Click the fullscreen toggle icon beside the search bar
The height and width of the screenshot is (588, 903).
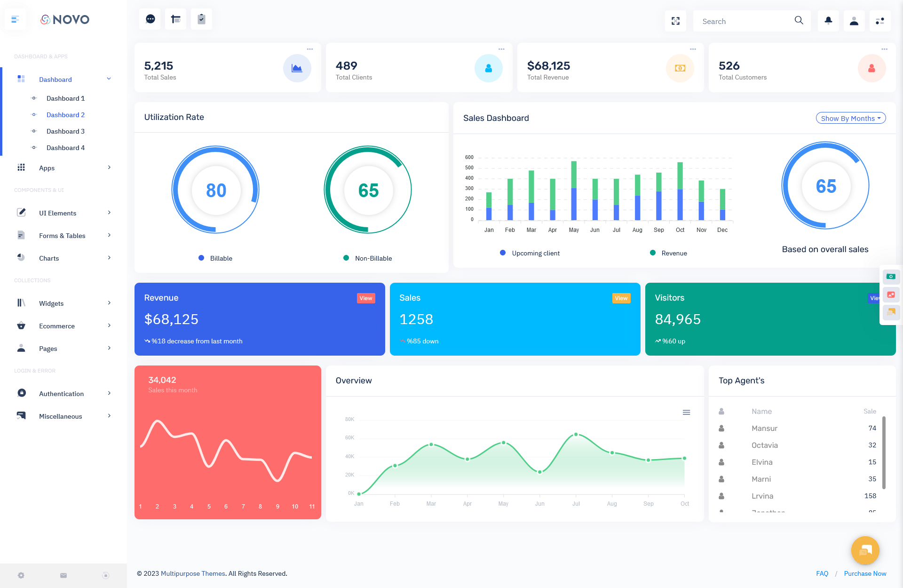(x=676, y=21)
